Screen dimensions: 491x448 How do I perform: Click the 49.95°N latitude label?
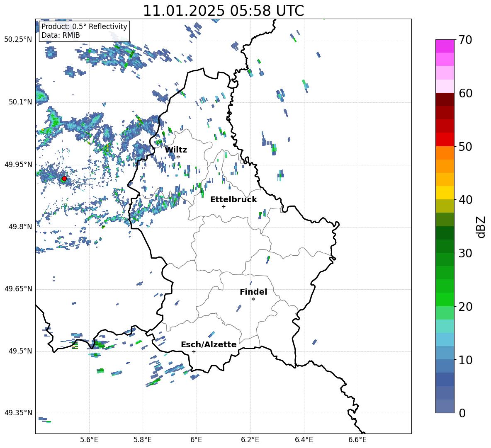coord(18,164)
